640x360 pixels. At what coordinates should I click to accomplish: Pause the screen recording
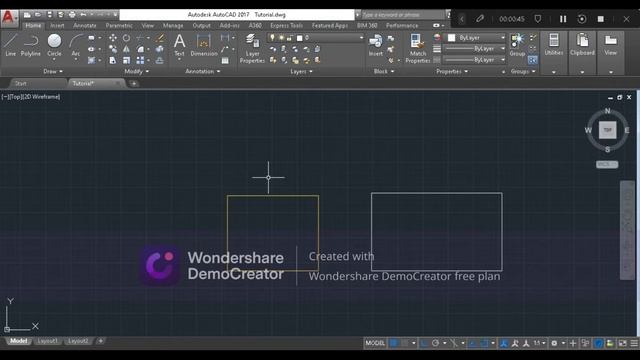pyautogui.click(x=563, y=19)
